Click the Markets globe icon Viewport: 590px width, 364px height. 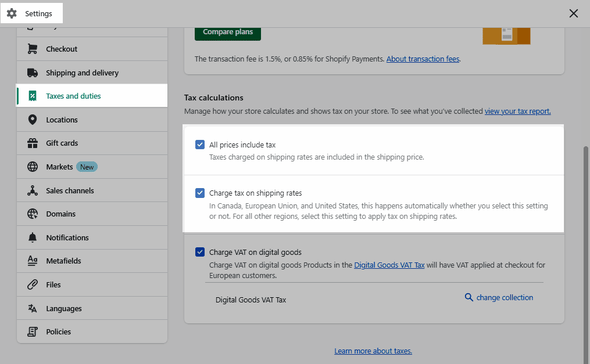coord(33,167)
